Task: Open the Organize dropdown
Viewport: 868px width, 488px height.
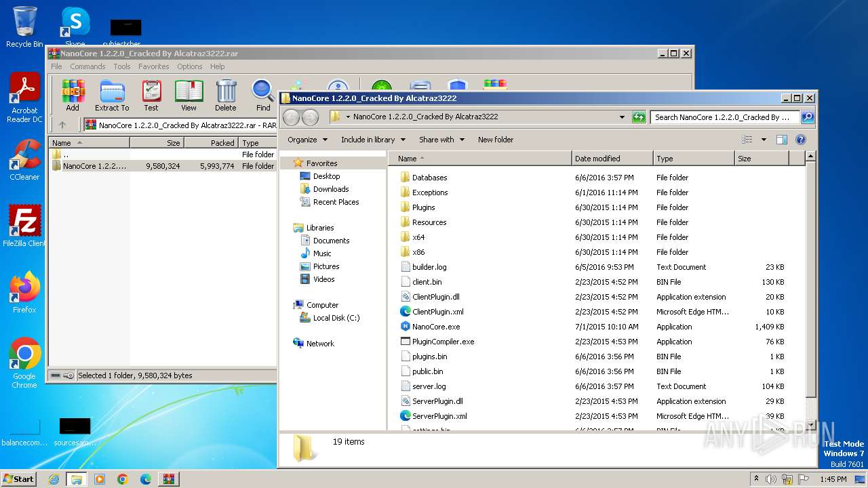Action: pyautogui.click(x=307, y=140)
